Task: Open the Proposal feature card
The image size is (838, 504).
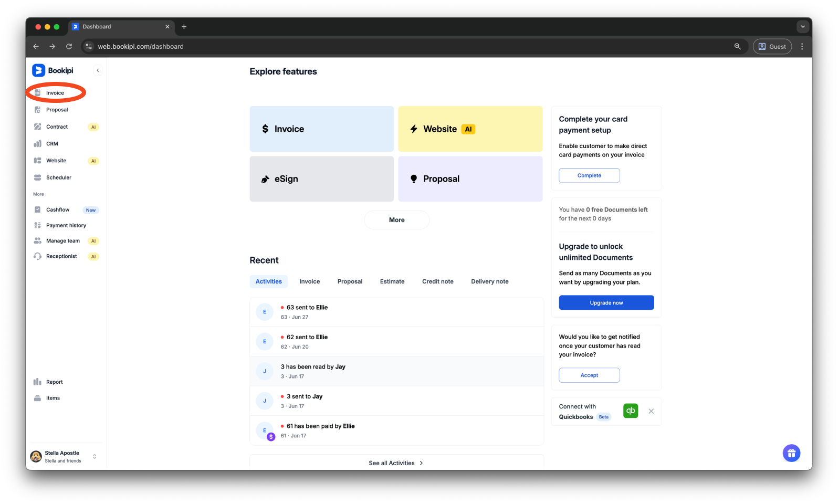Action: pyautogui.click(x=470, y=178)
